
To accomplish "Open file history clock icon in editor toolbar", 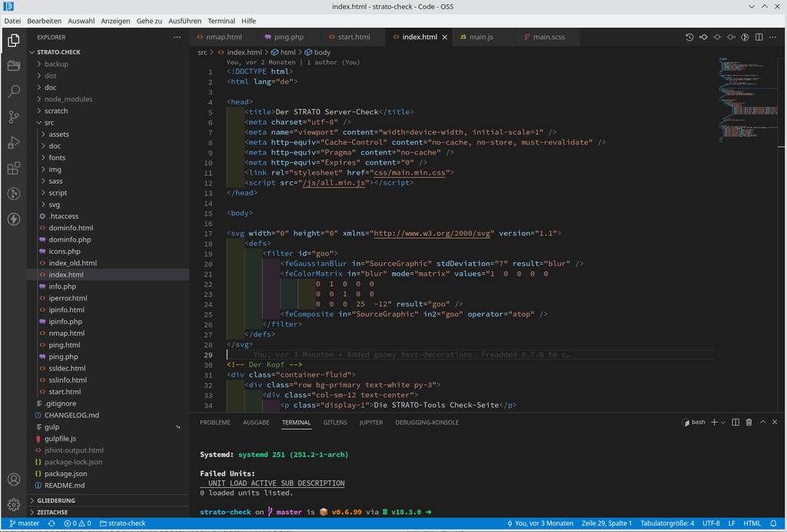I will [689, 37].
